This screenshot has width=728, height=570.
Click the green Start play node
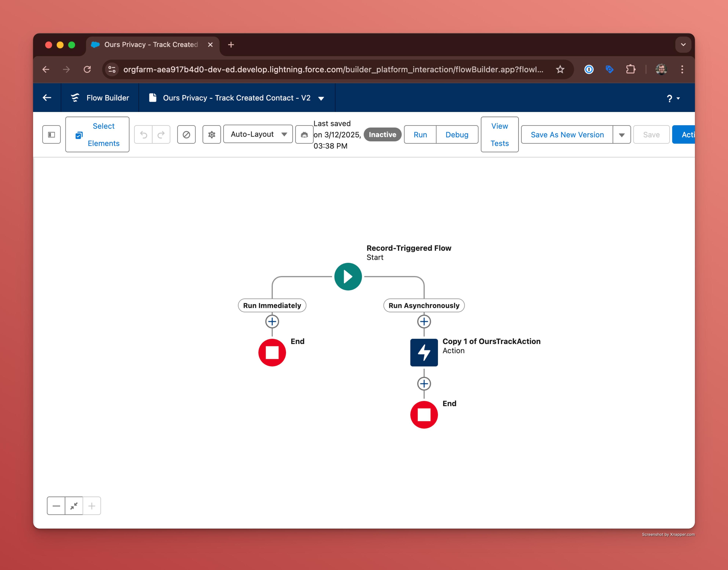click(348, 277)
